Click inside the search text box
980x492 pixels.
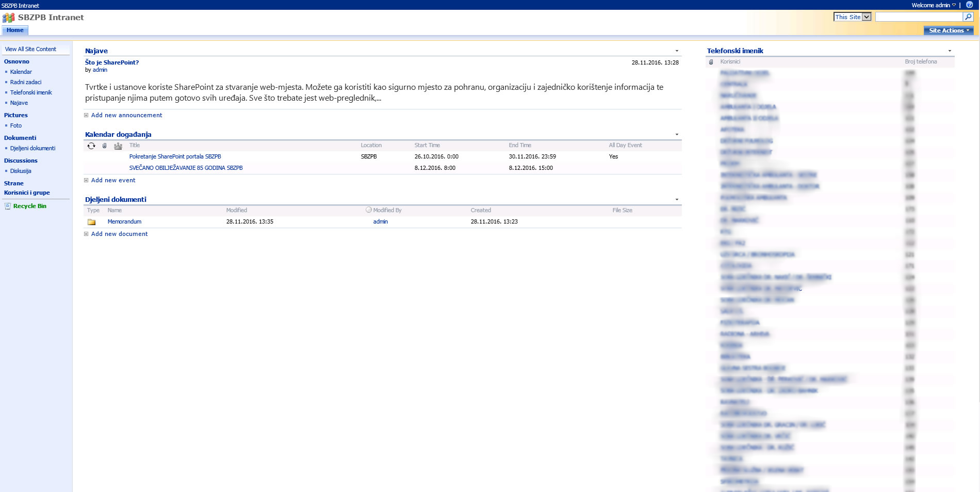[919, 17]
